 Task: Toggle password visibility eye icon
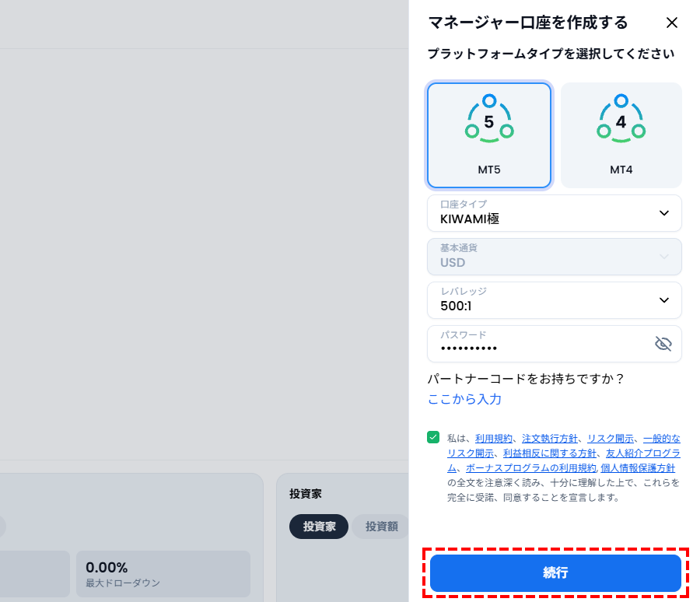[663, 344]
